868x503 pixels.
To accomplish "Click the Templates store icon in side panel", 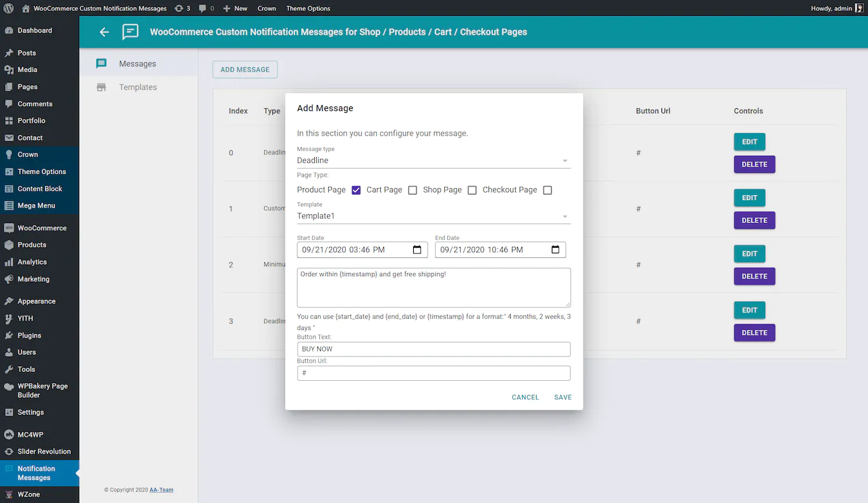I will [101, 87].
